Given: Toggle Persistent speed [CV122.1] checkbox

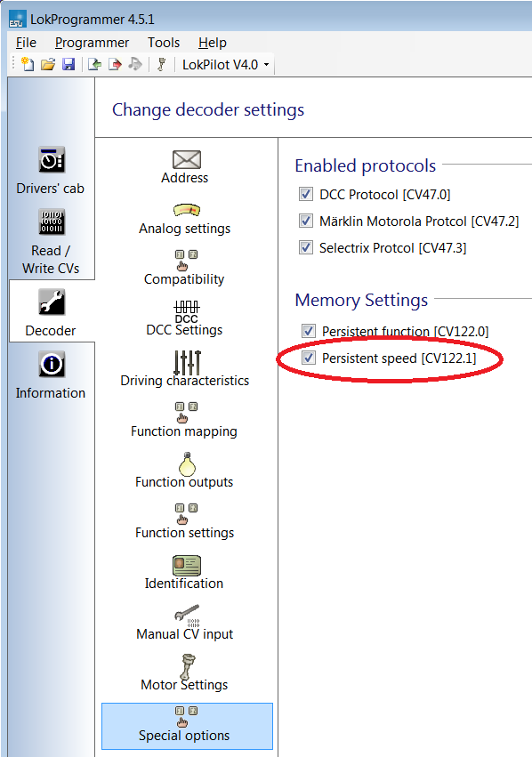Looking at the screenshot, I should pyautogui.click(x=309, y=358).
